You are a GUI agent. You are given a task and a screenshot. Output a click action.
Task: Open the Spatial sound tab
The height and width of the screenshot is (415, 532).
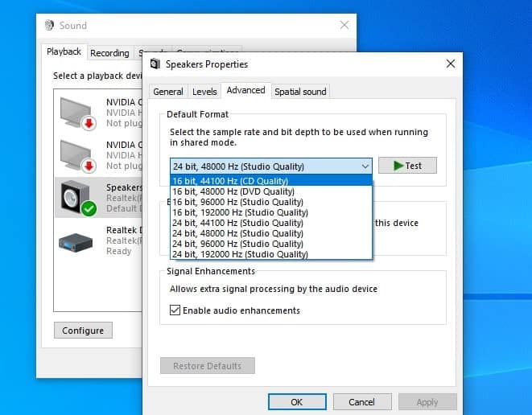[x=300, y=92]
